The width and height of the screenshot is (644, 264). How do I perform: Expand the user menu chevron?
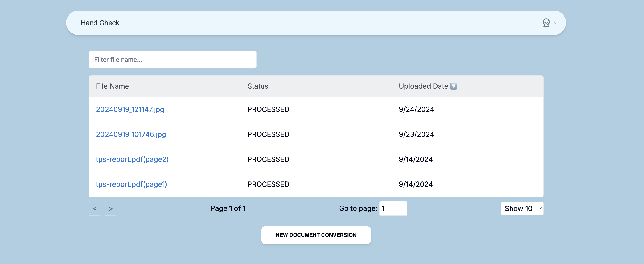point(556,23)
